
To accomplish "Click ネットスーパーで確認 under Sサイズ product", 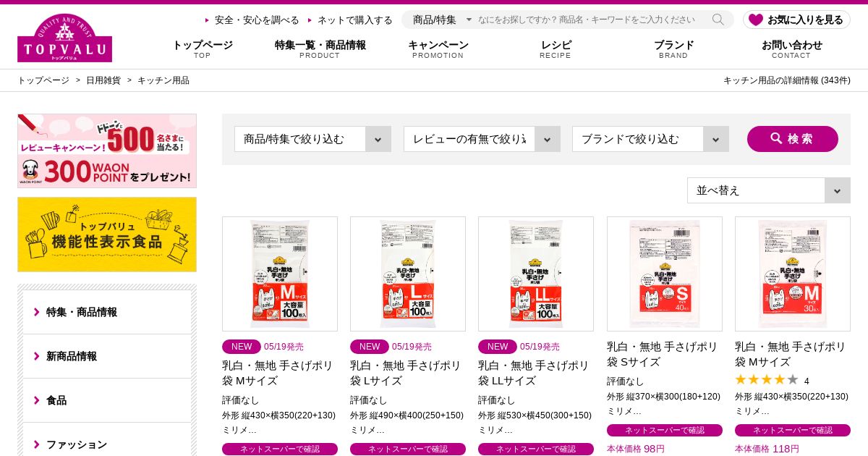I will pyautogui.click(x=665, y=430).
